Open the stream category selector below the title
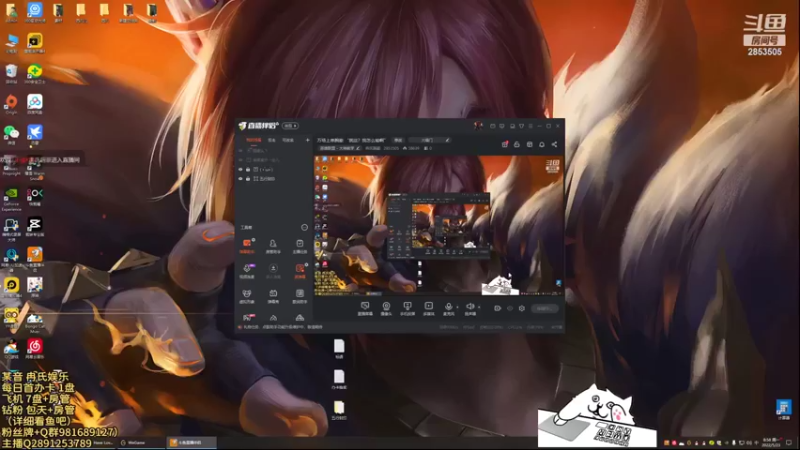Viewport: 800px width, 450px height. (x=340, y=148)
